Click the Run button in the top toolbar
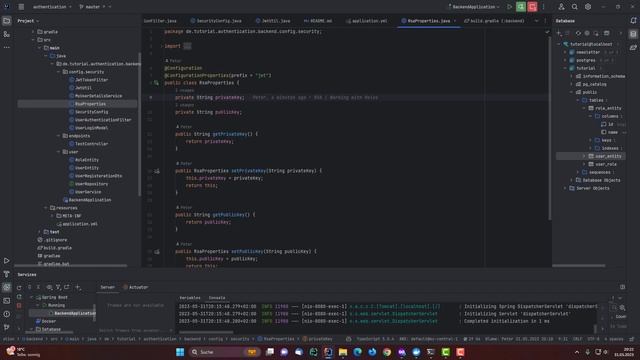This screenshot has height=360, width=640. pos(509,7)
